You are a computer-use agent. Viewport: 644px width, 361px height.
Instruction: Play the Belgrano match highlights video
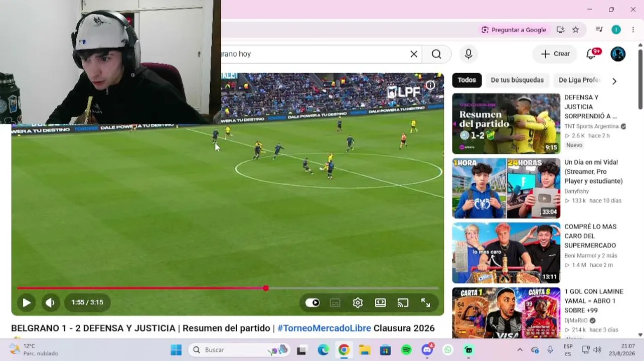coord(27,302)
